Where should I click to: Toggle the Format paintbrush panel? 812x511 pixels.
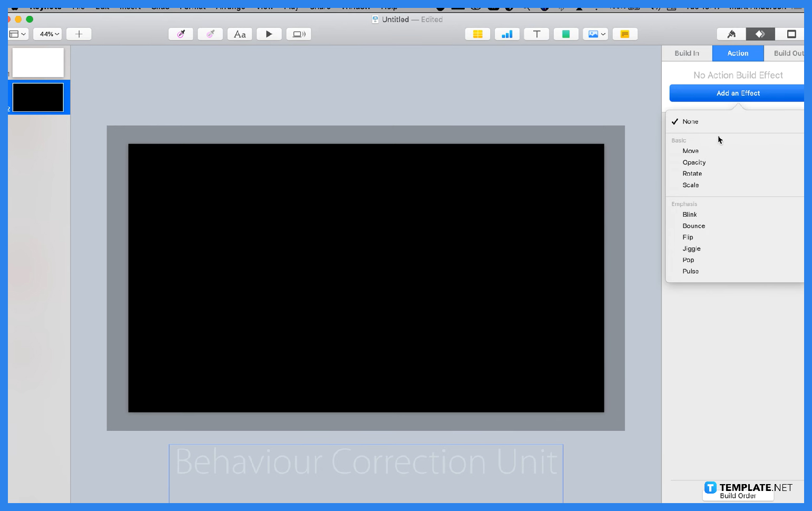tap(732, 34)
